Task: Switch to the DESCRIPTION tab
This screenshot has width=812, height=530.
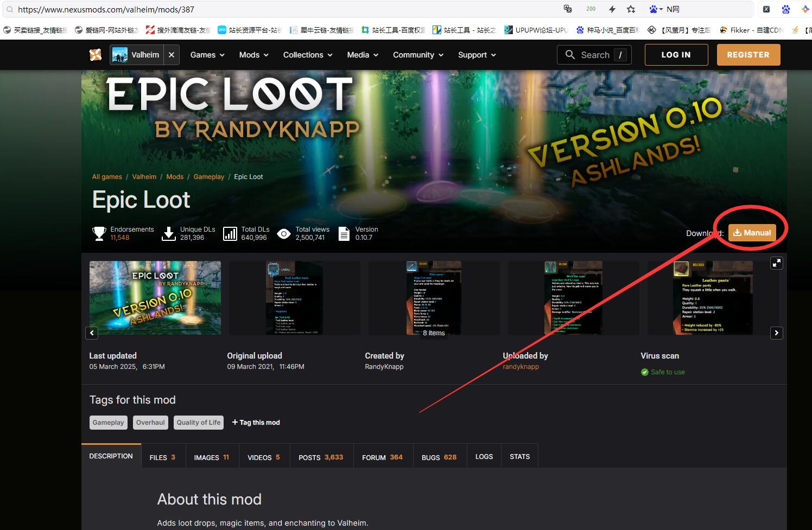Action: [111, 456]
